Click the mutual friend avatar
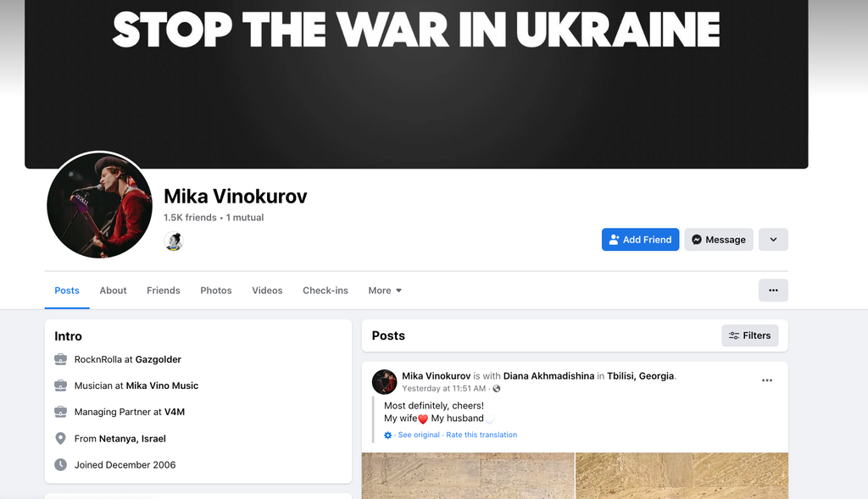Screen dimensions: 868x499 tap(173, 241)
